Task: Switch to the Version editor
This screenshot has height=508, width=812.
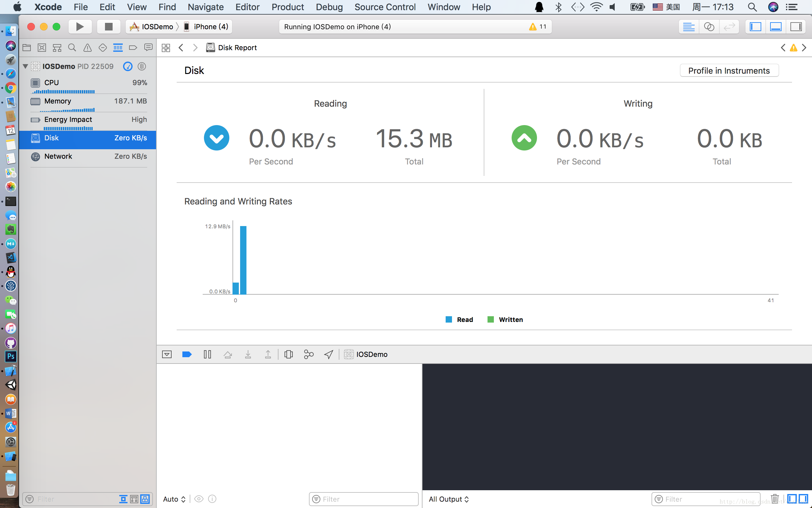Action: point(729,27)
